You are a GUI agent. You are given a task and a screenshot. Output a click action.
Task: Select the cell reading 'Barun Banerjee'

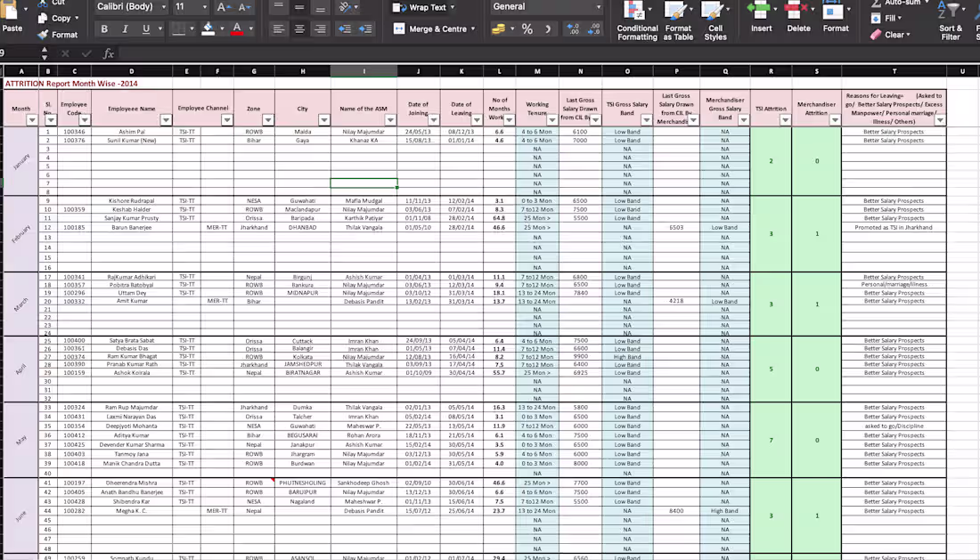click(131, 228)
